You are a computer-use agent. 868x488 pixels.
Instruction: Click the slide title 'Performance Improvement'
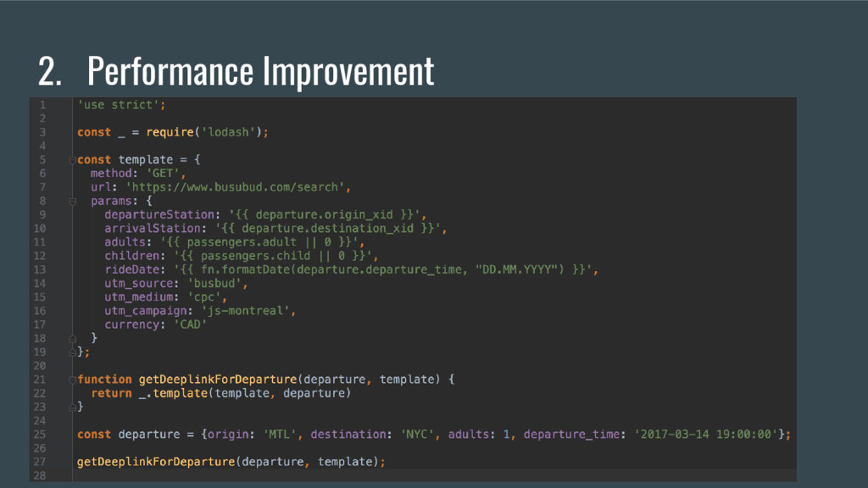click(261, 70)
